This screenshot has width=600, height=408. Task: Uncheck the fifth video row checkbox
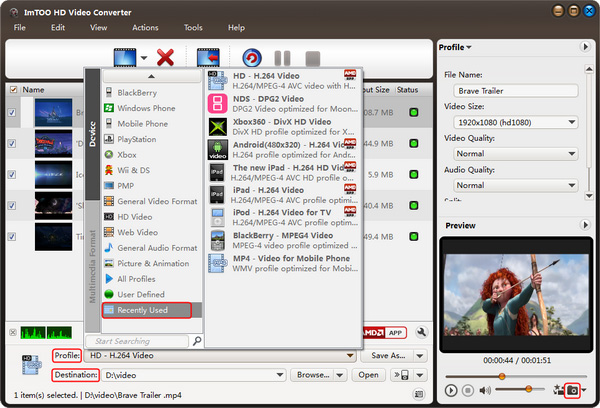(x=12, y=237)
